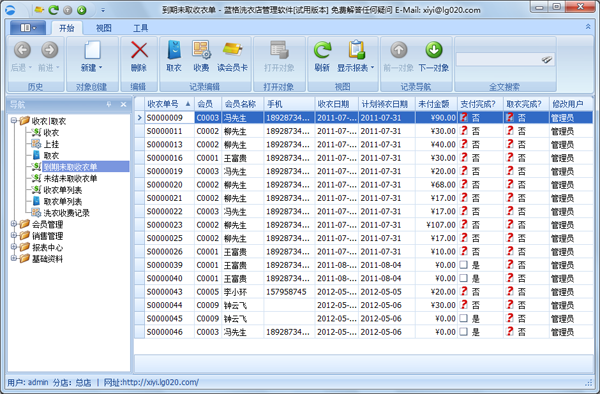
Task: Click the 收费 ribbon icon
Action: [201, 50]
